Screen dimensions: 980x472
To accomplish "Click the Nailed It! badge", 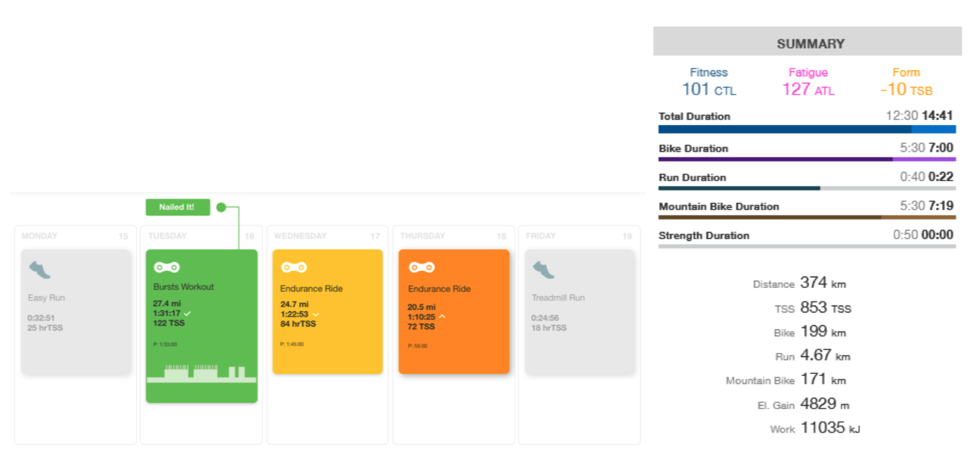I will click(178, 207).
